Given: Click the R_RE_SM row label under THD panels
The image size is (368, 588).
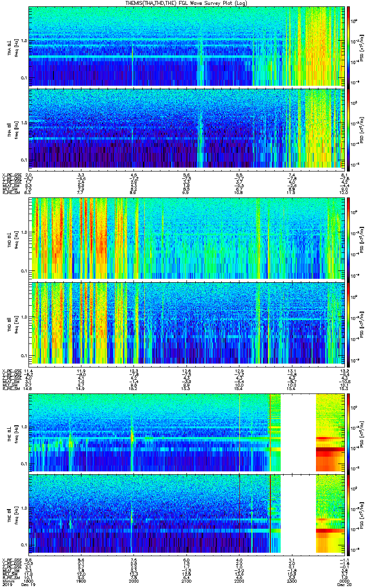Looking at the screenshot, I should pos(12,390).
